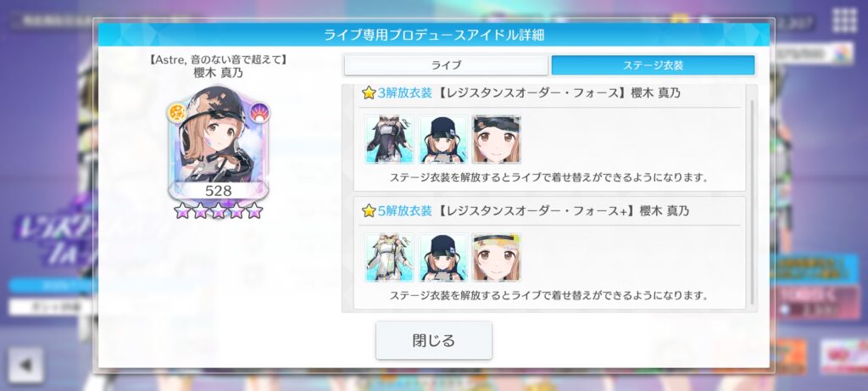The width and height of the screenshot is (868, 391).
Task: Tap the purple sunburst badge on idol card
Action: tap(259, 113)
